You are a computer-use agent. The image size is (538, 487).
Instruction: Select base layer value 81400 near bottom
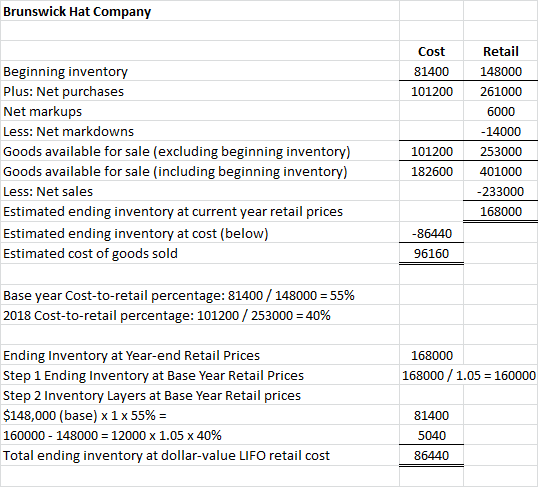click(431, 416)
